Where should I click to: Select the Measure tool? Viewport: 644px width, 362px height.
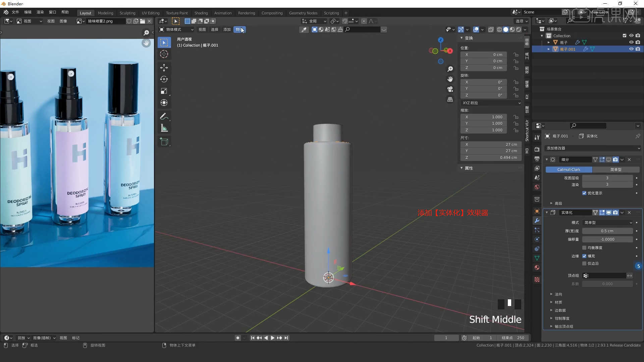click(x=164, y=128)
